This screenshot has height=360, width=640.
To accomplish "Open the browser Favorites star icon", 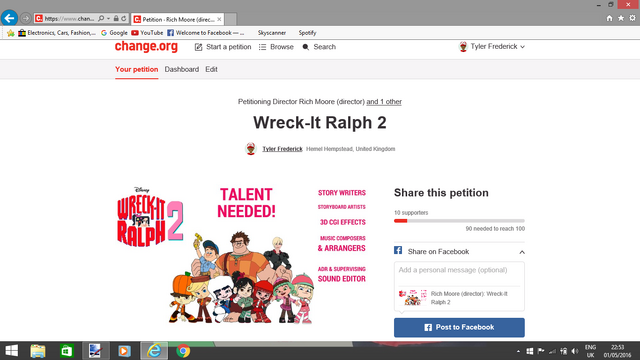I will coord(621,18).
